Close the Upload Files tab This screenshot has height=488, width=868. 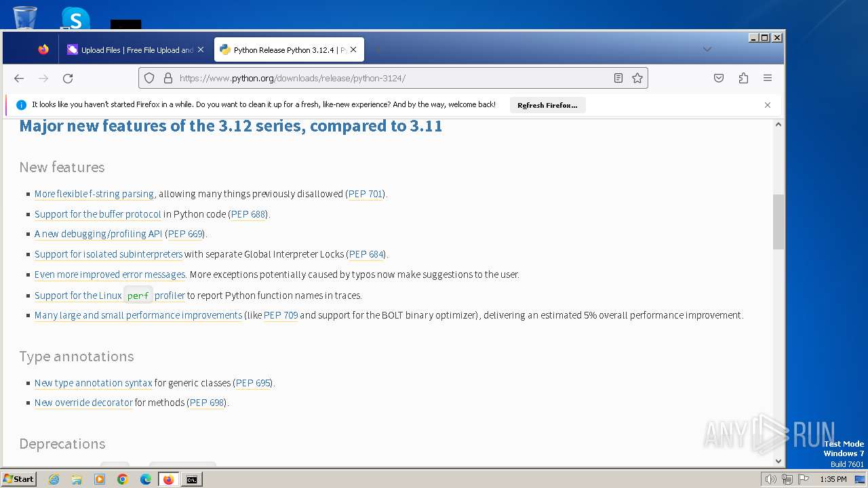point(201,49)
